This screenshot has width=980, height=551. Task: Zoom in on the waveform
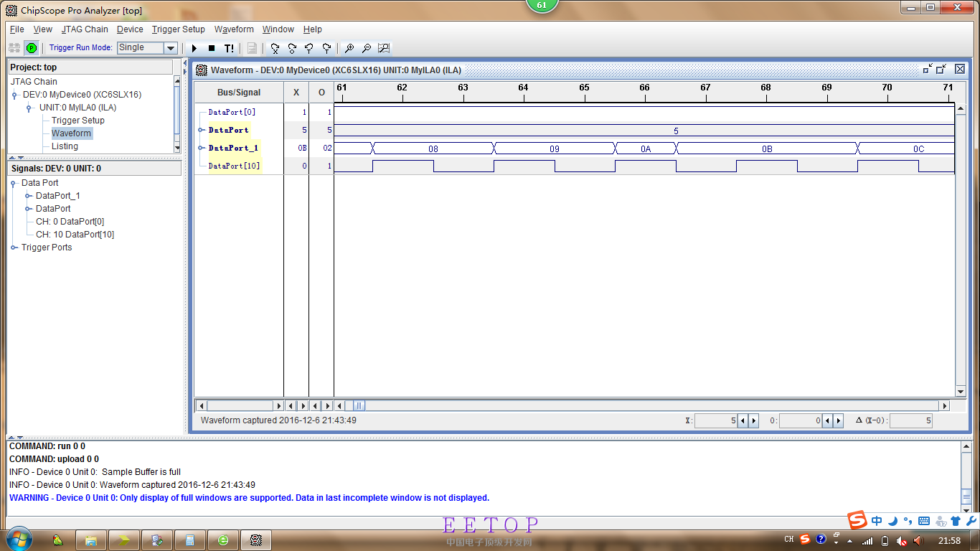click(x=349, y=48)
